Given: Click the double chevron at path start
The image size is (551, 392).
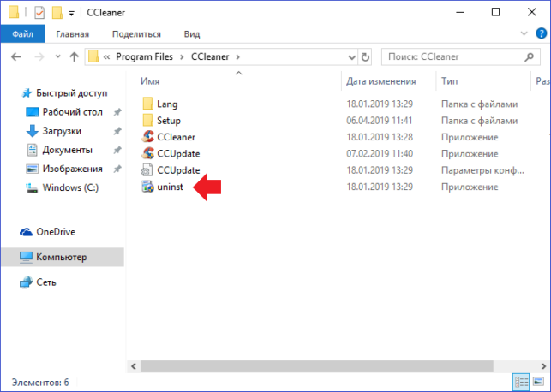Looking at the screenshot, I should point(106,56).
